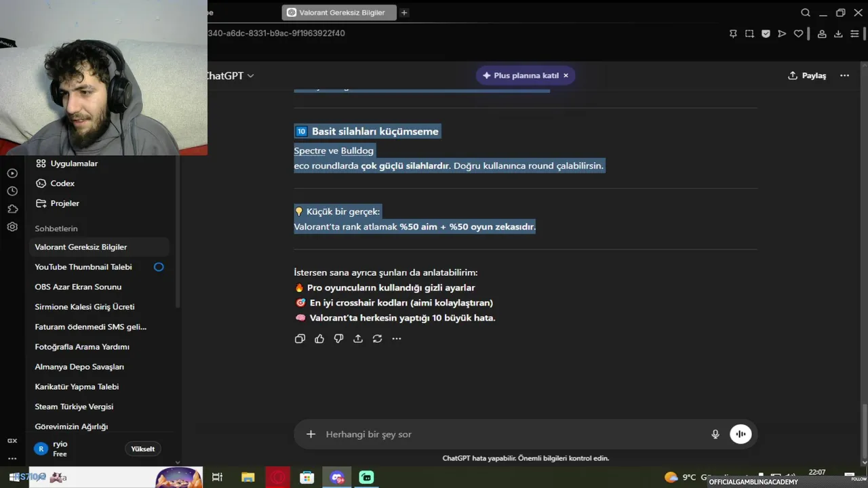Open Task View in the taskbar

(217, 477)
